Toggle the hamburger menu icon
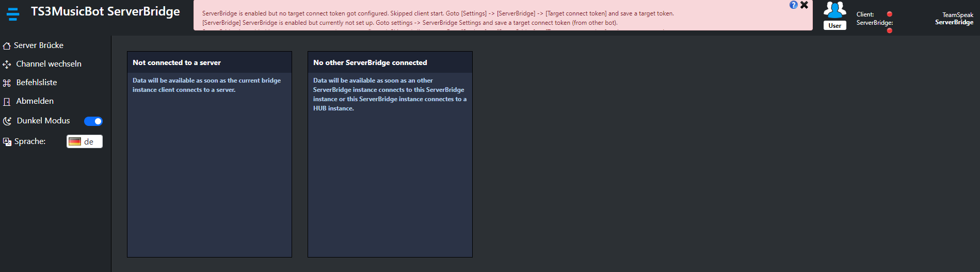Screen dimensions: 980x272 [13, 13]
